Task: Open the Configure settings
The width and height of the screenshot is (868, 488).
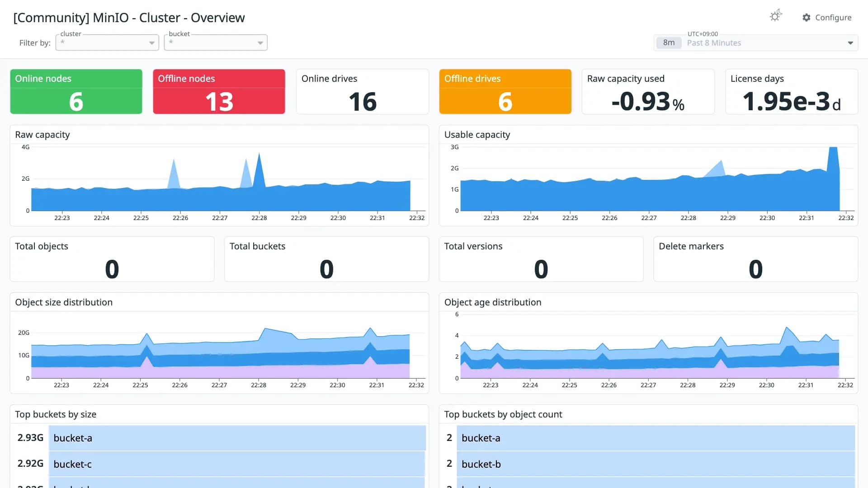Action: [827, 17]
